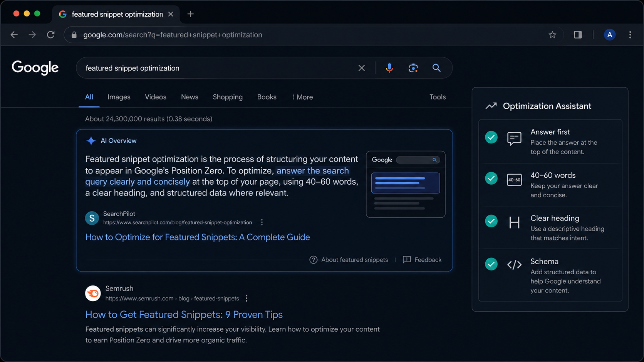Click the Optimization Assistant panel title
Viewport: 644px width, 362px height.
[547, 106]
